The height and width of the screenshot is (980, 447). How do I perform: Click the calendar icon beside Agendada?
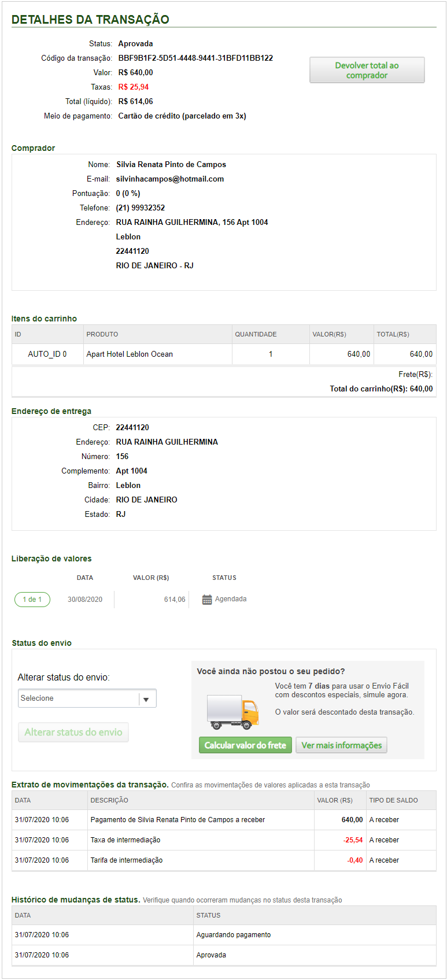click(x=206, y=600)
